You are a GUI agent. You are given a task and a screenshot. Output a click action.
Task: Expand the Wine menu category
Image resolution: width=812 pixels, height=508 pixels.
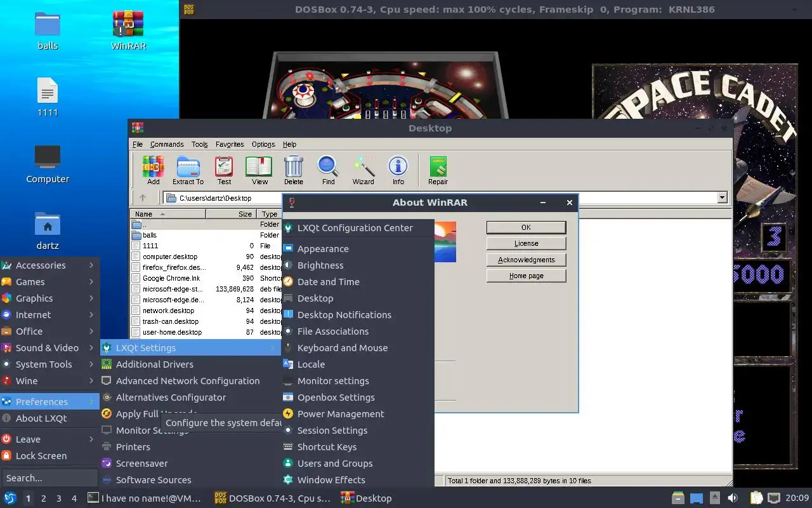(x=49, y=381)
